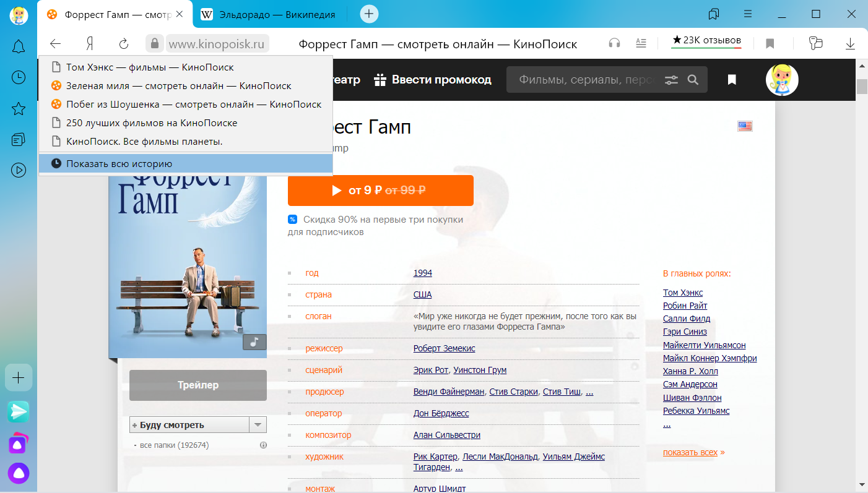Open actor link Робин Райт
868x493 pixels.
pyautogui.click(x=685, y=306)
